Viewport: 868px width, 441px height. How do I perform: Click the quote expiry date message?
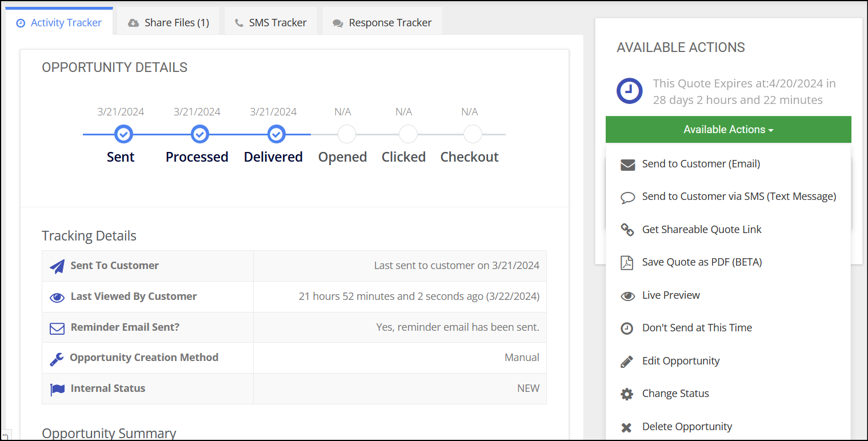point(745,92)
